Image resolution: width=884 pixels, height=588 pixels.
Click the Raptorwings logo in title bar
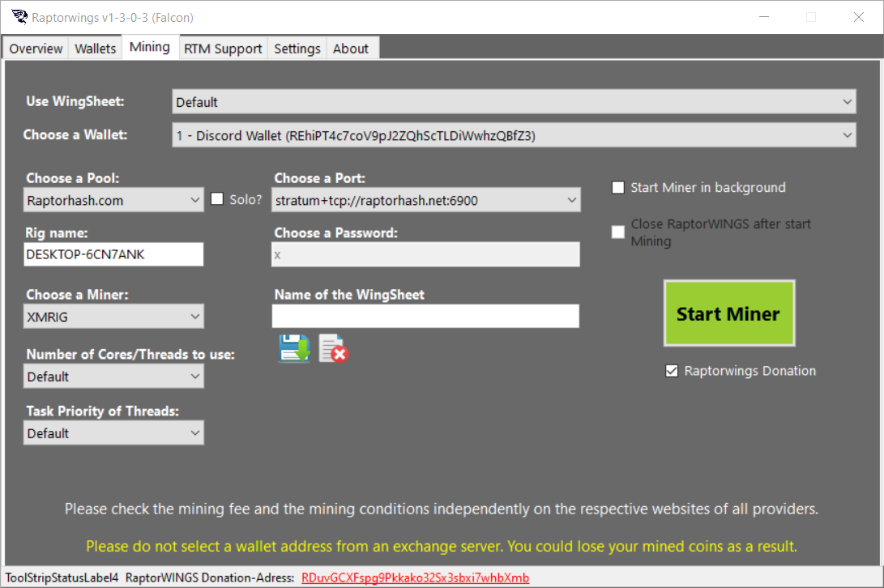pos(19,17)
